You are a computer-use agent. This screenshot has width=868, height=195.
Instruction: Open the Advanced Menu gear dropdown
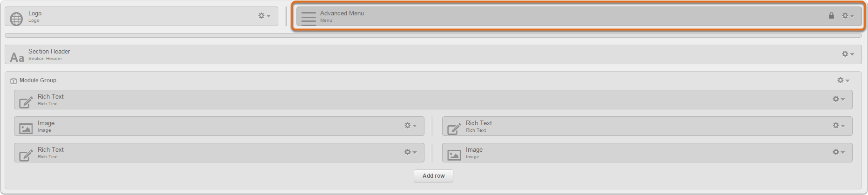coord(848,16)
